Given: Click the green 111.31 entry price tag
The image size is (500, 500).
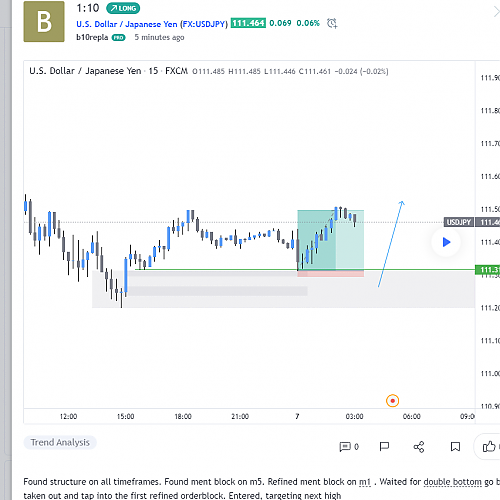Looking at the screenshot, I should tap(487, 270).
